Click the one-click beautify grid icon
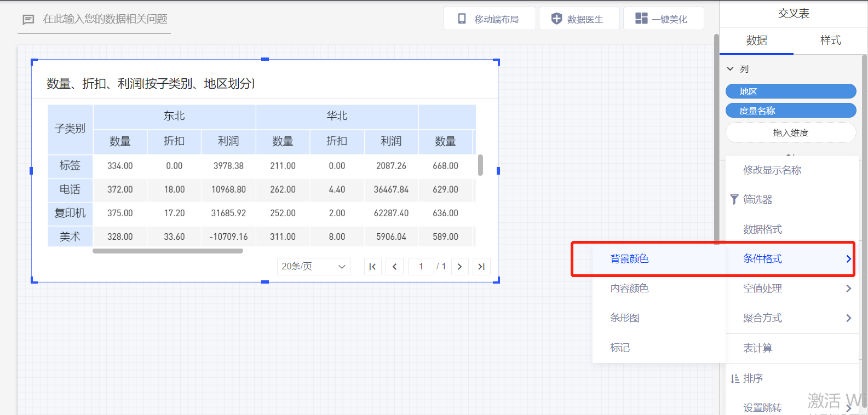This screenshot has width=868, height=415. 641,19
